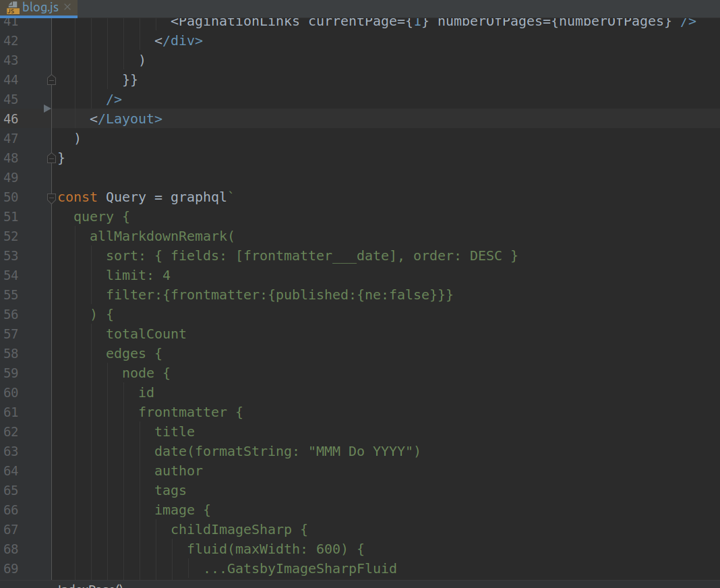
Task: Collapse the fold marker at line 44
Action: [51, 80]
